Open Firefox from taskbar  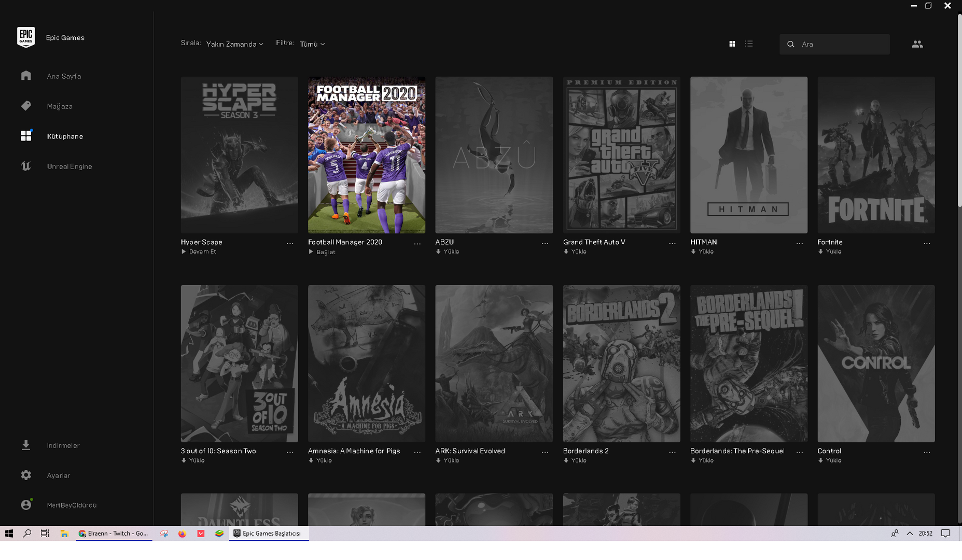pyautogui.click(x=182, y=534)
